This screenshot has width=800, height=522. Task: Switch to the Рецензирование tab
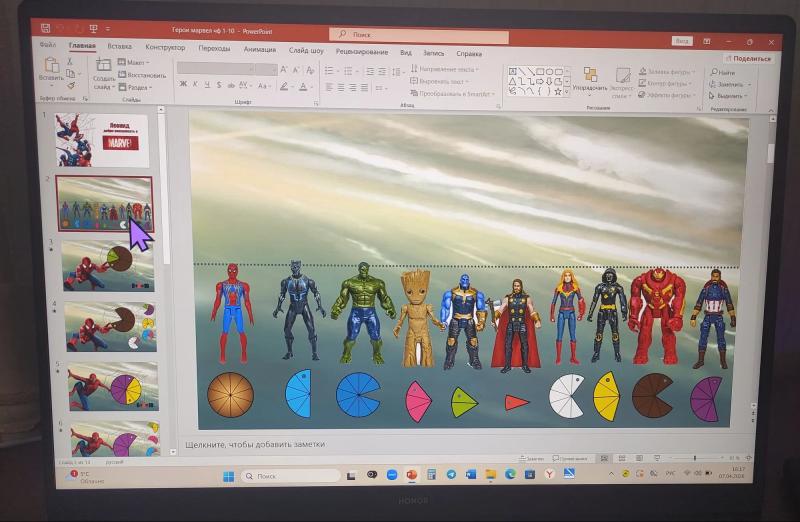point(362,52)
